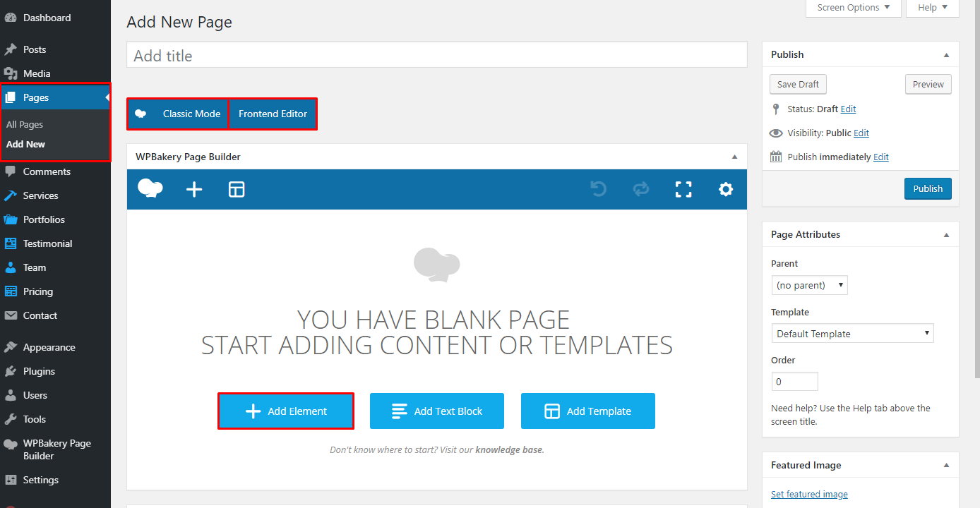
Task: Open Comments in the sidebar
Action: pos(55,171)
